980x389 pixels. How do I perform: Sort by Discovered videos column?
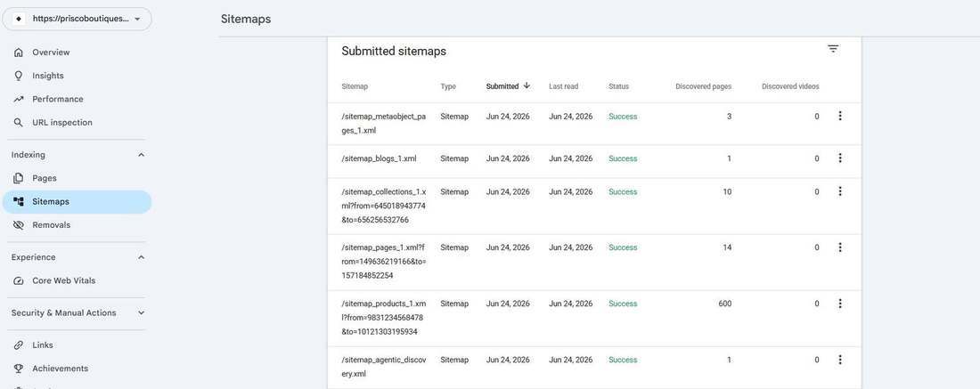coord(790,87)
